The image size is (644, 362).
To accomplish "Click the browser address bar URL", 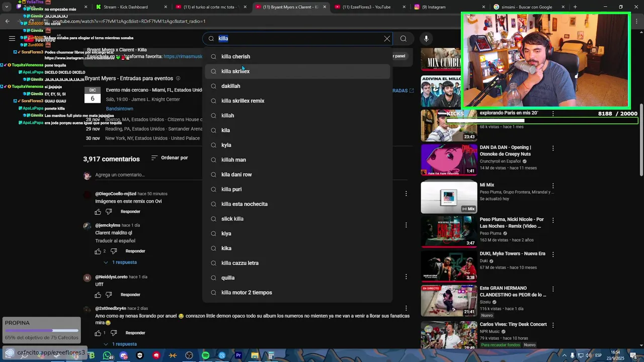I will pyautogui.click(x=129, y=21).
